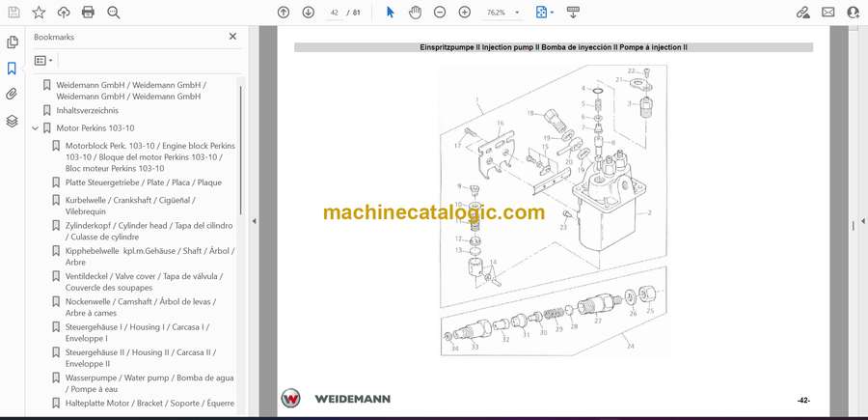Click the Save file icon
The width and height of the screenshot is (868, 420).
tap(14, 13)
